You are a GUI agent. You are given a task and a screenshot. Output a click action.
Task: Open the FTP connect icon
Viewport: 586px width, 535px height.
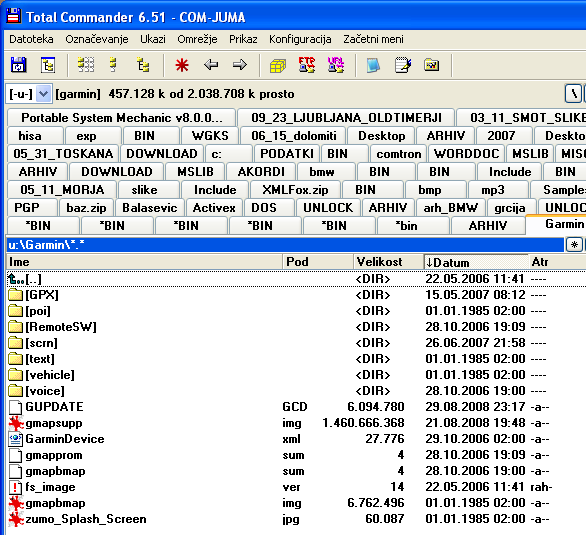(307, 65)
